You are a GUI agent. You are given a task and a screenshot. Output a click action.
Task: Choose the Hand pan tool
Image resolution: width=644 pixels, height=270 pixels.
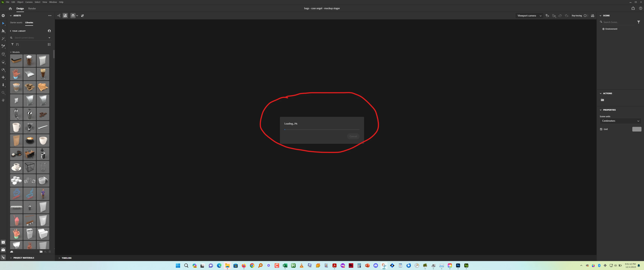[x=3, y=100]
